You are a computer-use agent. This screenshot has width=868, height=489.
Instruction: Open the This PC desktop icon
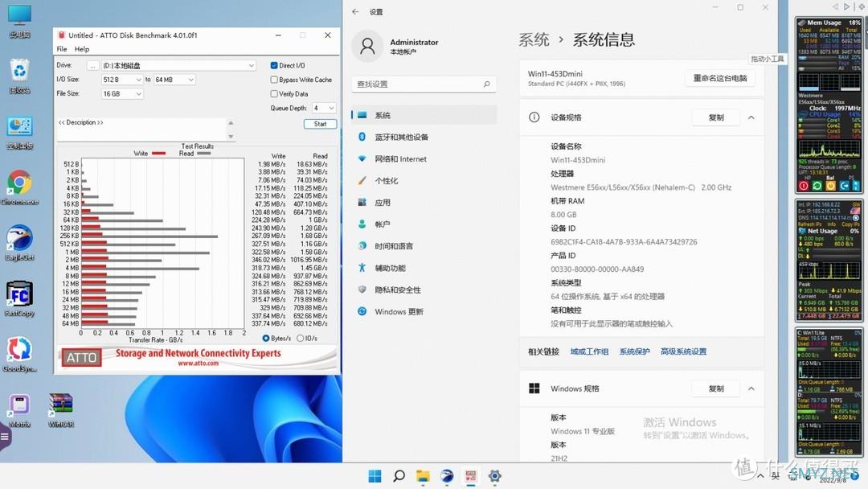click(x=20, y=21)
